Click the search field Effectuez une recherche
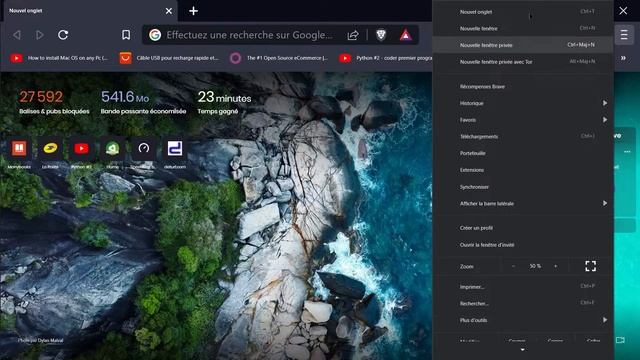Screen dimensions: 640x360 (249, 35)
